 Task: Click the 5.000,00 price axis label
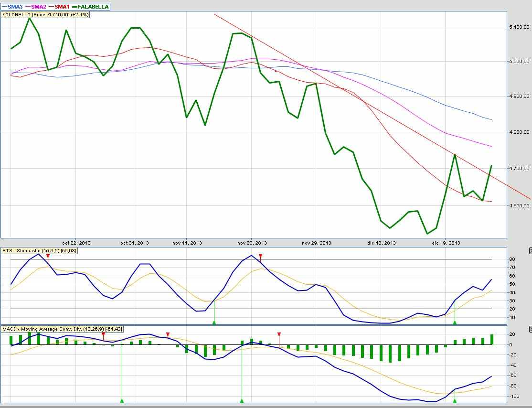coord(520,62)
